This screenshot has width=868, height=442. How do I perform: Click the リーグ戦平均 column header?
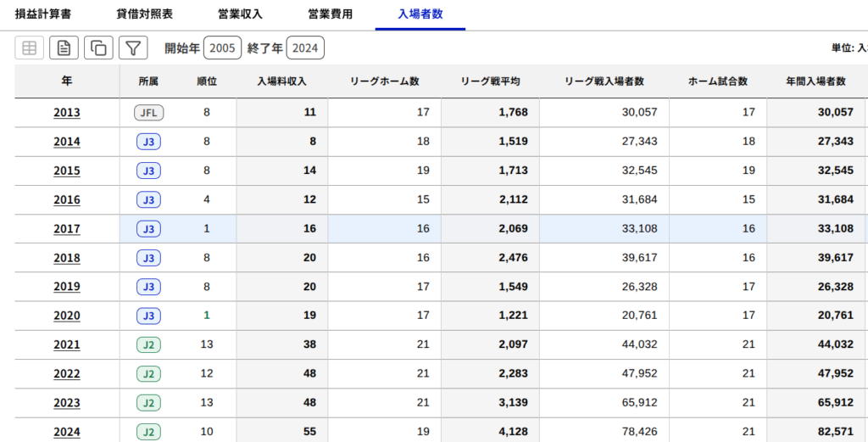pyautogui.click(x=490, y=81)
